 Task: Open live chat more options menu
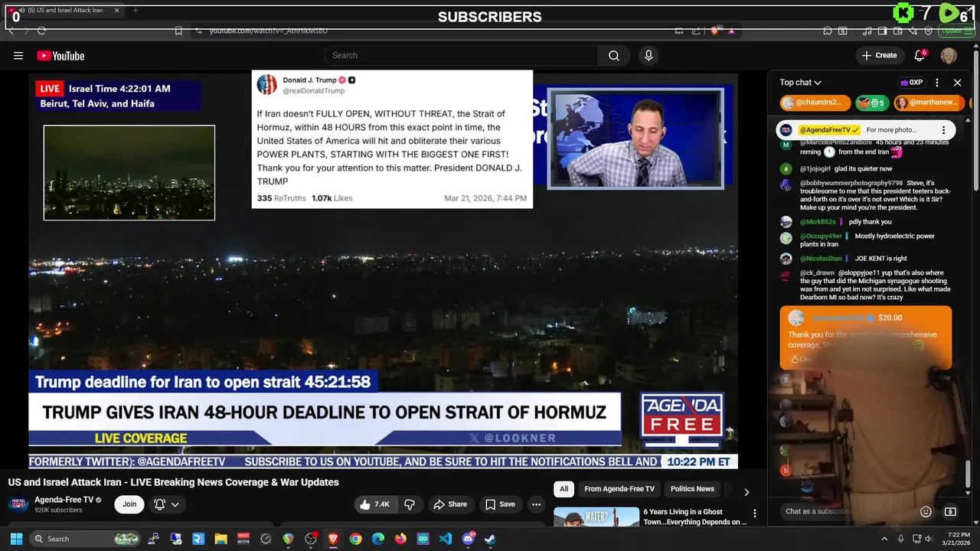coord(937,83)
